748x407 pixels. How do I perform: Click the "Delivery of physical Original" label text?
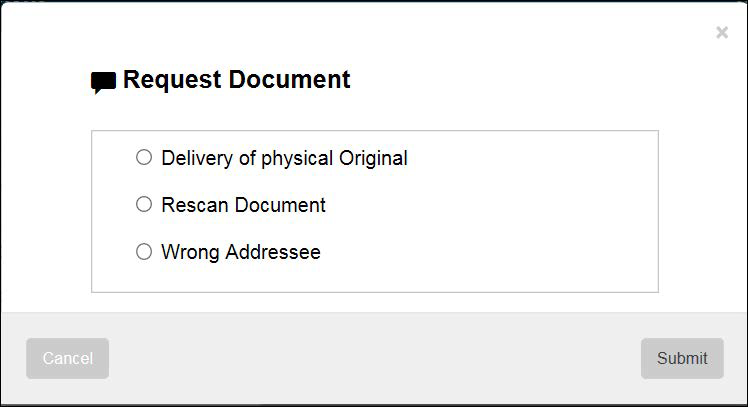[284, 158]
